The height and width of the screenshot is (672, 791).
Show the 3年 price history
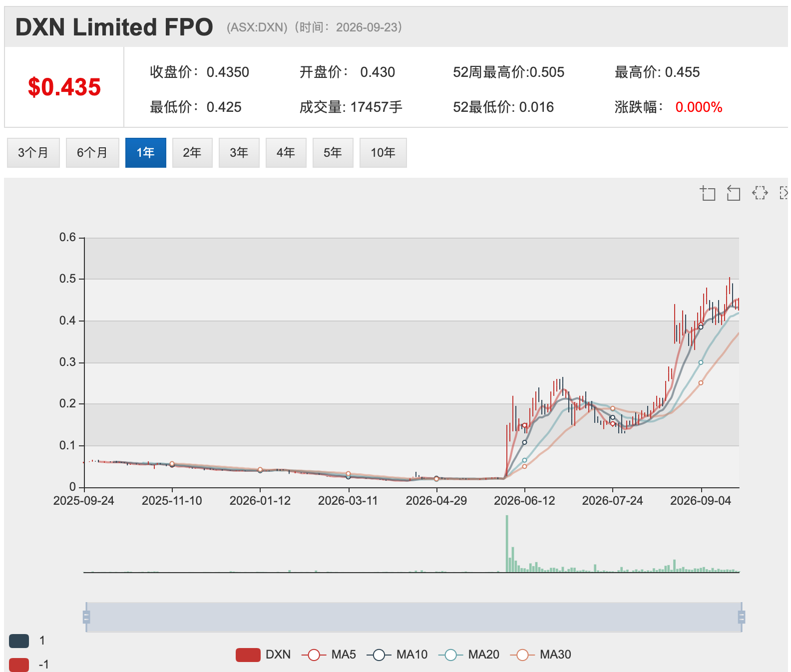coord(239,153)
